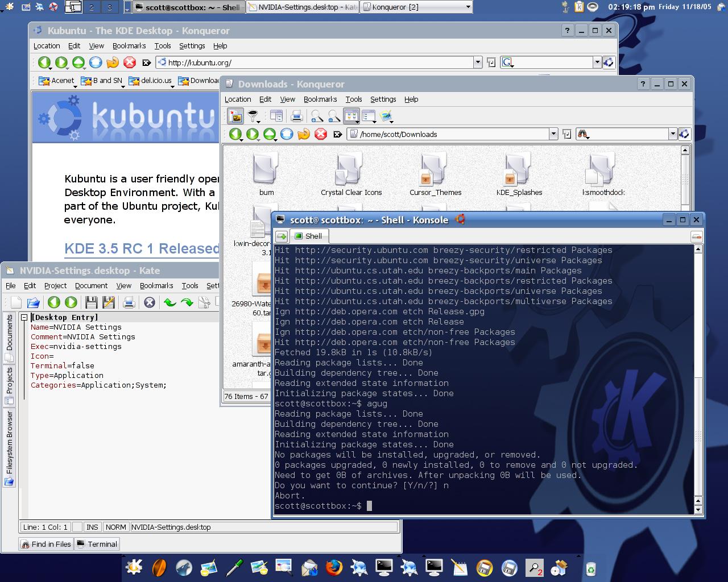Stop loading kubuntu.org page

130,63
